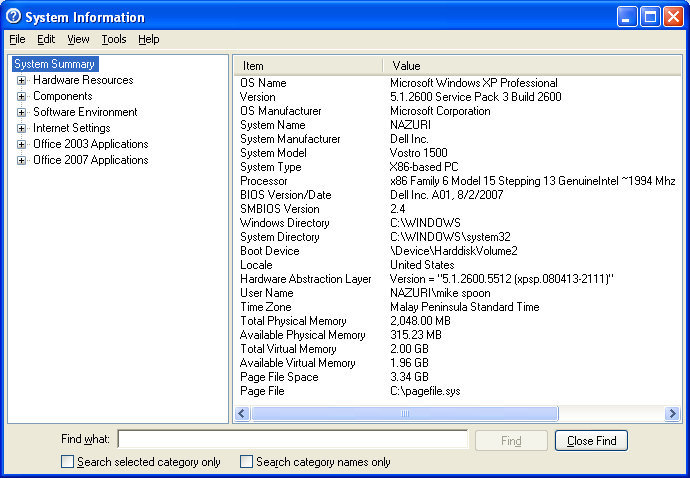The height and width of the screenshot is (478, 690).
Task: Click the Vostro 1500 value
Action: tap(418, 153)
